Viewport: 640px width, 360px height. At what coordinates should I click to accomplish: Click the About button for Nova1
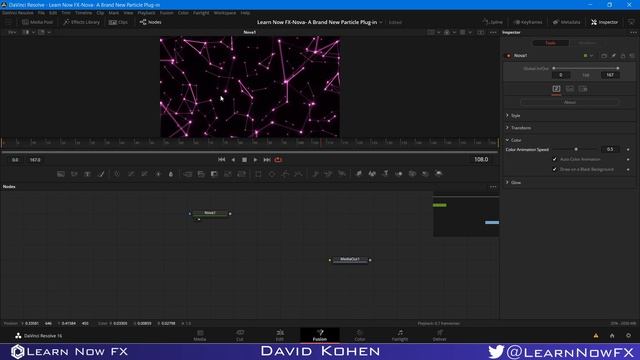570,102
